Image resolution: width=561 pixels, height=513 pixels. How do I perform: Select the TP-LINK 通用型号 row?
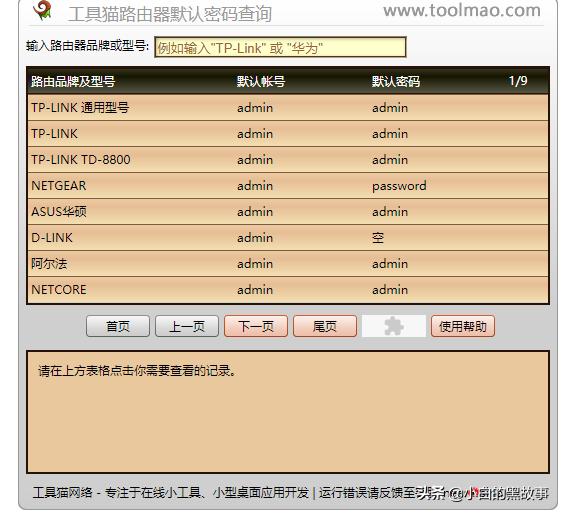(x=288, y=108)
